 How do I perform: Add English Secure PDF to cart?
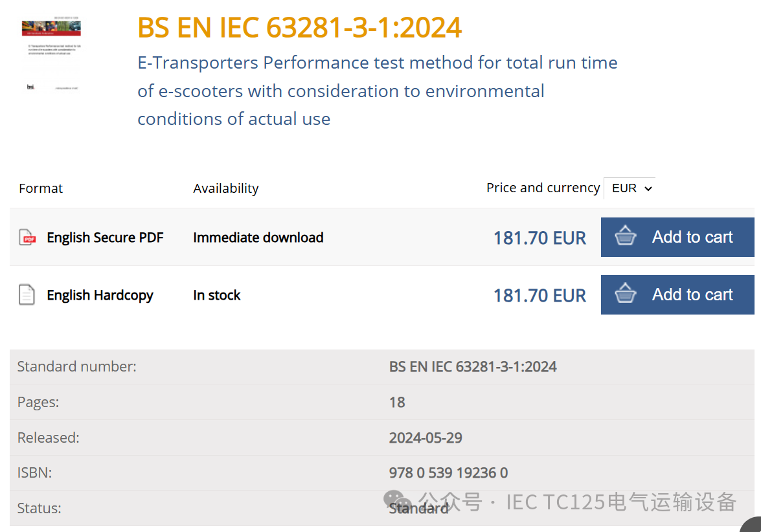[677, 237]
